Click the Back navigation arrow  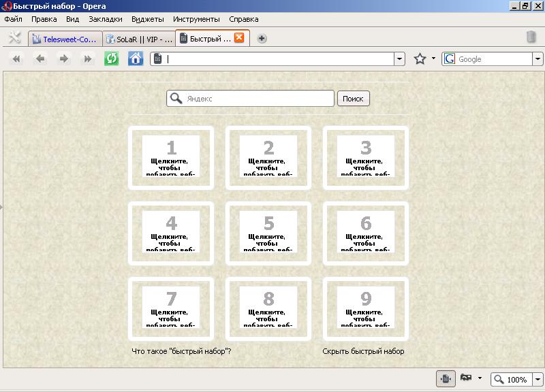[40, 59]
